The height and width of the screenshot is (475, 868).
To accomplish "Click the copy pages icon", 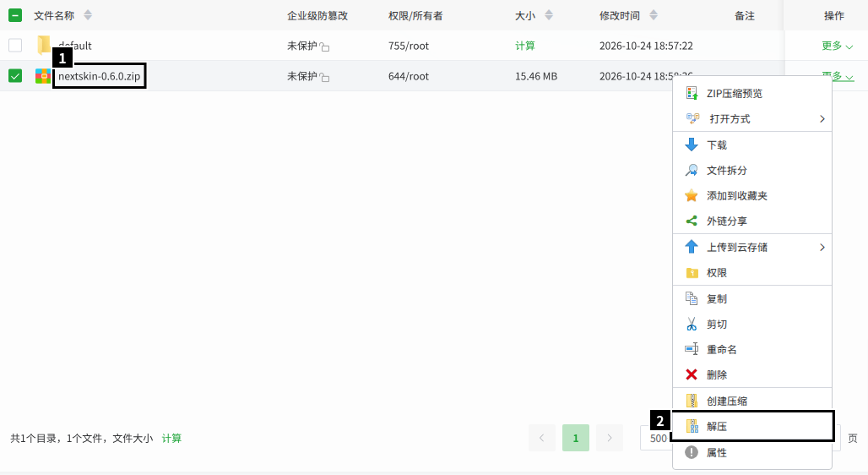I will (x=692, y=298).
